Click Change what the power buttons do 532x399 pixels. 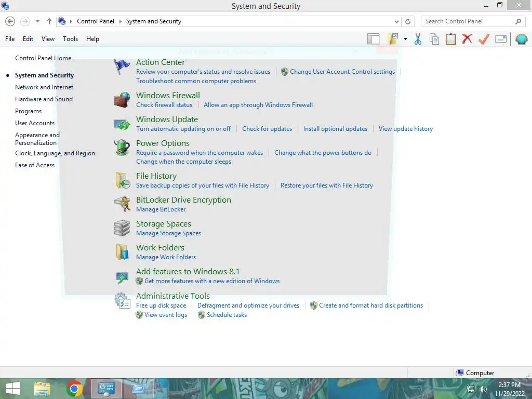pos(323,153)
